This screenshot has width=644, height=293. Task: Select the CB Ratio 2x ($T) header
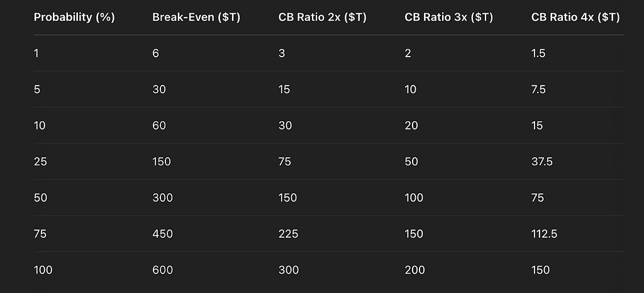pos(323,18)
